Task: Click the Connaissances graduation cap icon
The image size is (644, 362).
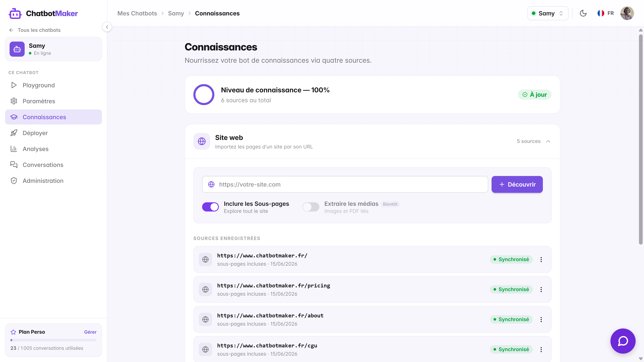Action: [x=14, y=117]
